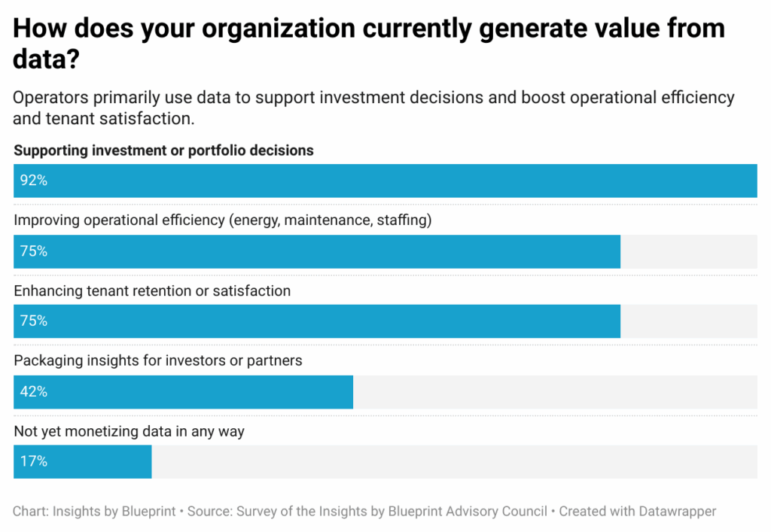Click the 75% value in the tenant retention bar
The width and height of the screenshot is (771, 532).
(34, 321)
